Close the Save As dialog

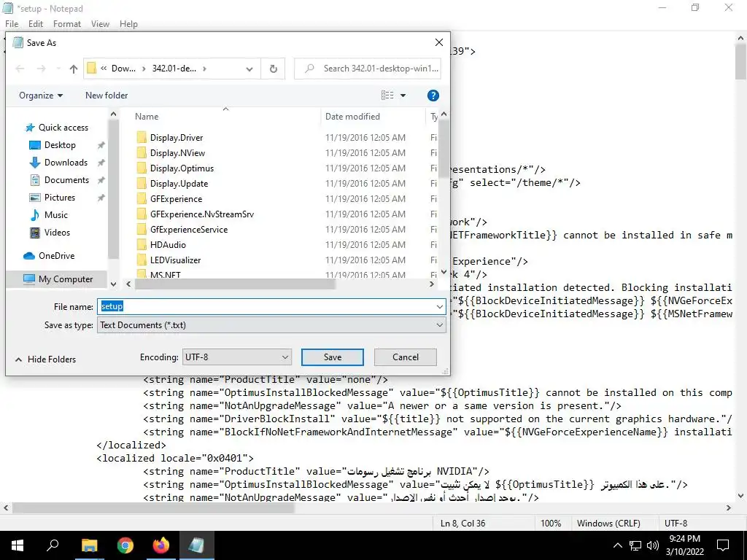pos(439,43)
